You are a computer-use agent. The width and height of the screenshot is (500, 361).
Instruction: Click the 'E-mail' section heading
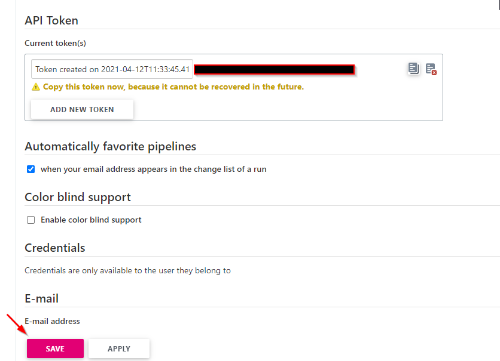(42, 298)
